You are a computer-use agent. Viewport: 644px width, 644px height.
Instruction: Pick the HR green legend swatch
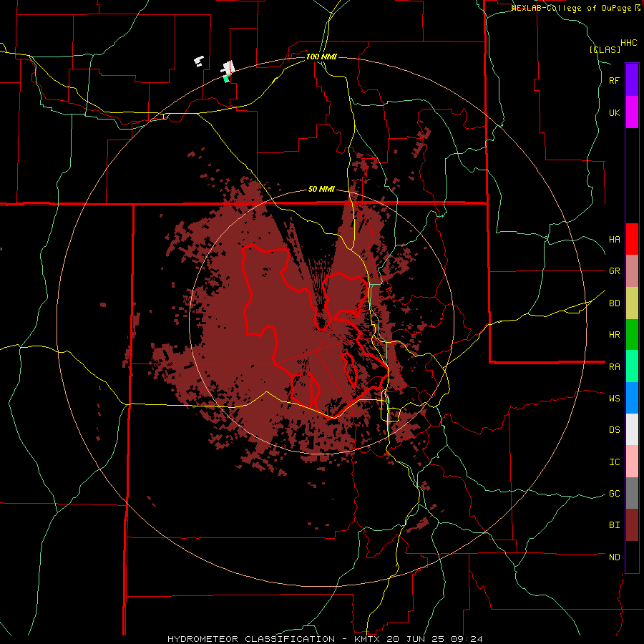632,335
